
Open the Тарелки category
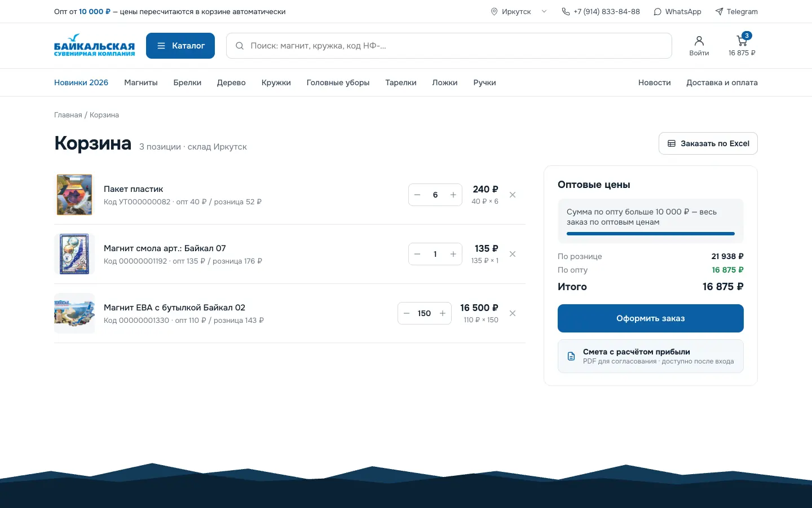401,82
